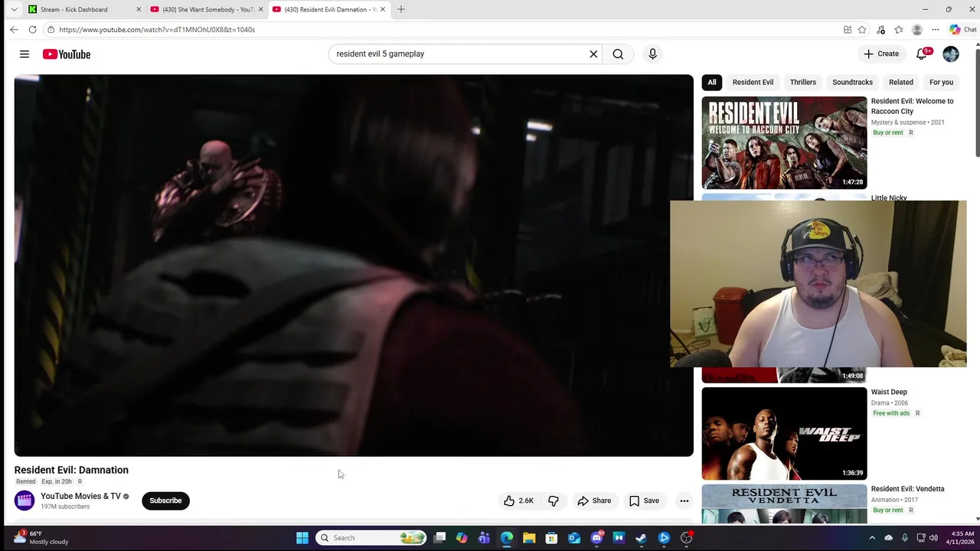Click inside the YouTube search field

pyautogui.click(x=458, y=54)
